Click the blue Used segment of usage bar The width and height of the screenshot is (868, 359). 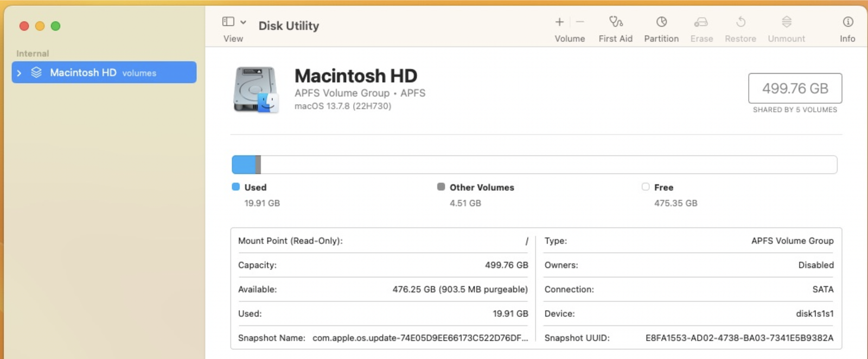click(x=244, y=164)
